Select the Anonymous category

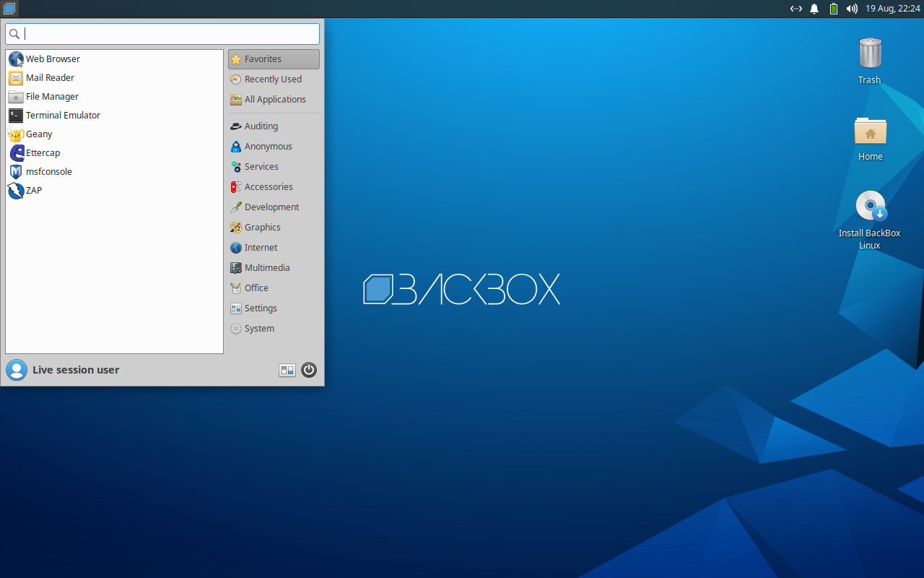(268, 146)
